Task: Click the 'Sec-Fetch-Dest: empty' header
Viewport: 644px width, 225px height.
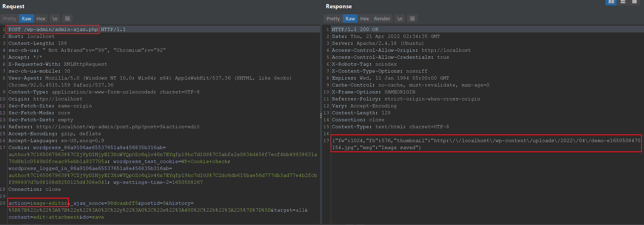Action: point(41,120)
